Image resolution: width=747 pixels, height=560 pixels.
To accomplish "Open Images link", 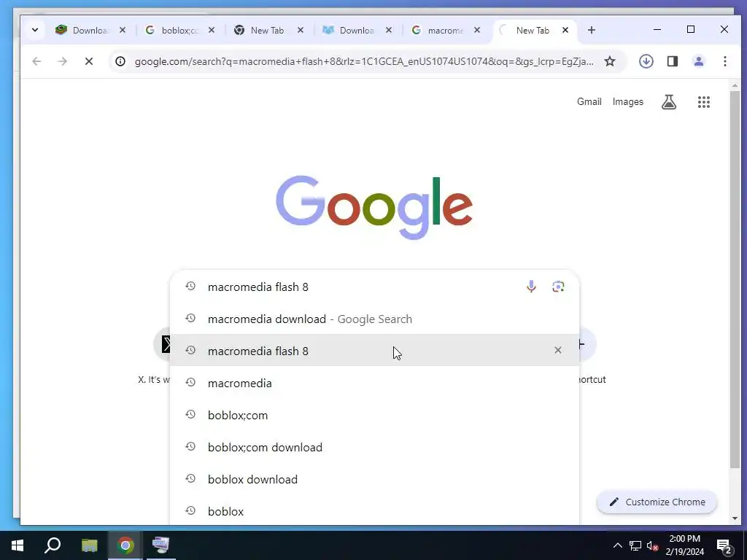I will 628,101.
